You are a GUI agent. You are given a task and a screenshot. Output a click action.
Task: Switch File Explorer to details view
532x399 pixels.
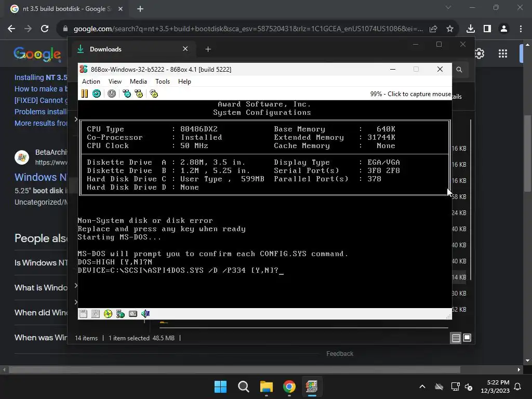[456, 338]
